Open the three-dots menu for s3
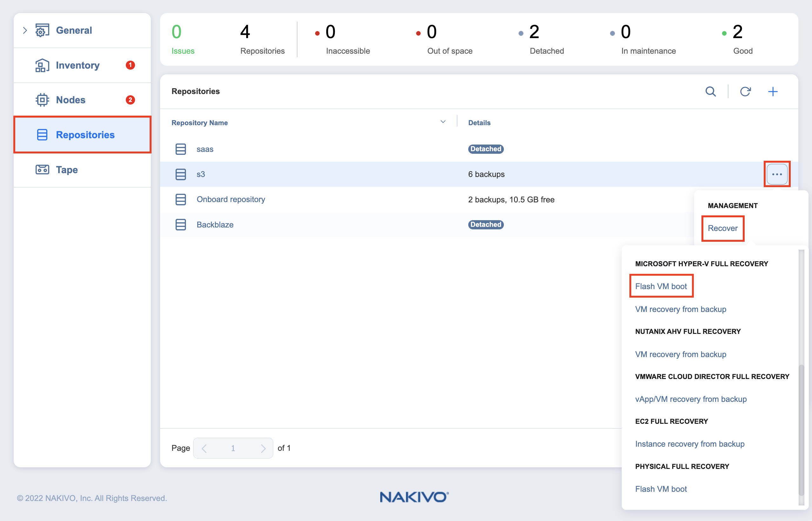This screenshot has width=812, height=521. point(777,174)
